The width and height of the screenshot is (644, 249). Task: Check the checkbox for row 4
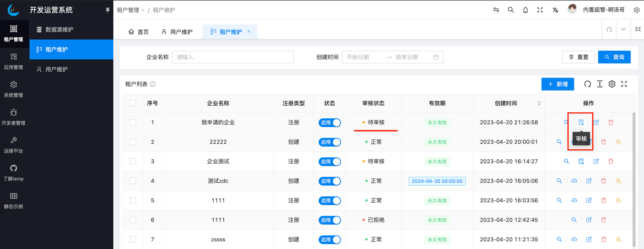point(133,181)
